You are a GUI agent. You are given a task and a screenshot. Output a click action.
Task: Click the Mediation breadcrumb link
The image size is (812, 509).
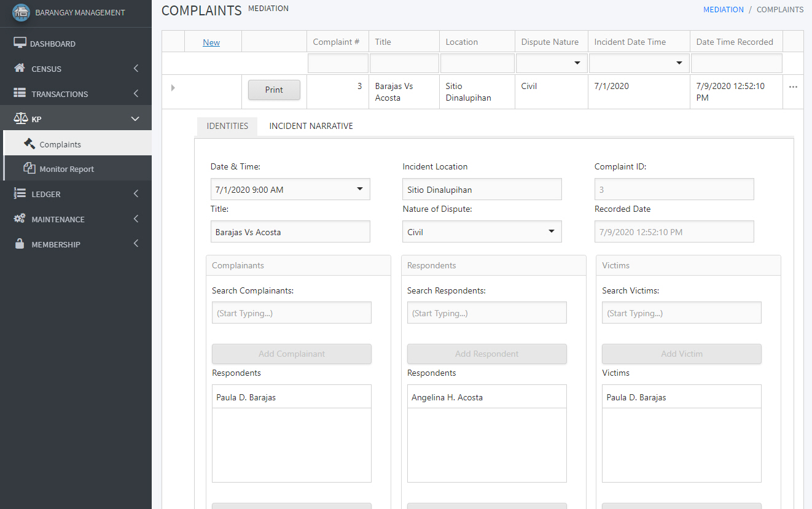pyautogui.click(x=724, y=10)
